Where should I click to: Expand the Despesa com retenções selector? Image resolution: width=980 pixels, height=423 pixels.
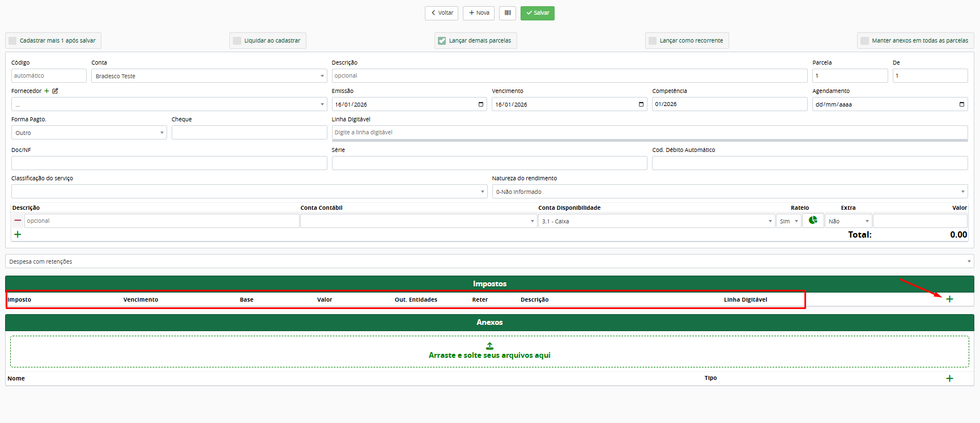489,261
